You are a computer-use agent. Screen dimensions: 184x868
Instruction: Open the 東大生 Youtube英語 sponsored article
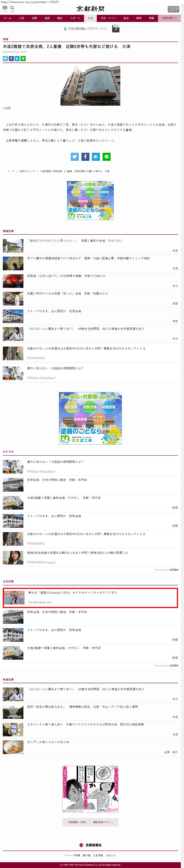click(x=73, y=593)
